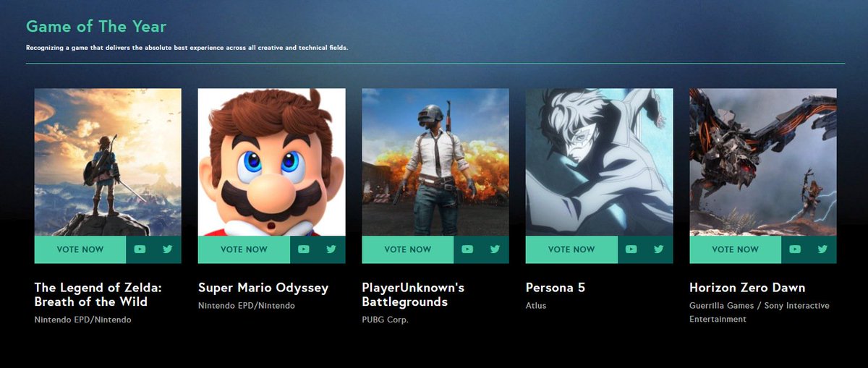Vote now for Super Mario Odyssey
Screen dimensions: 868x368
(244, 249)
